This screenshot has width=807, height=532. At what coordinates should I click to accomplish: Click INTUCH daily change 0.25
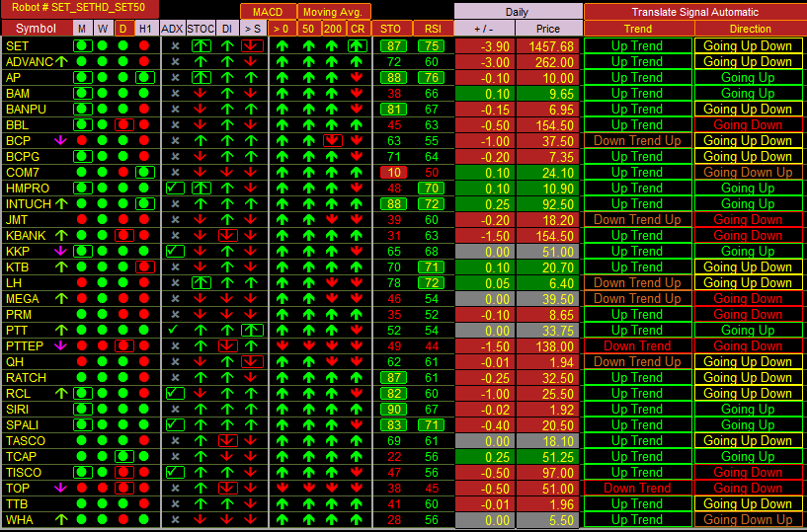[x=484, y=204]
